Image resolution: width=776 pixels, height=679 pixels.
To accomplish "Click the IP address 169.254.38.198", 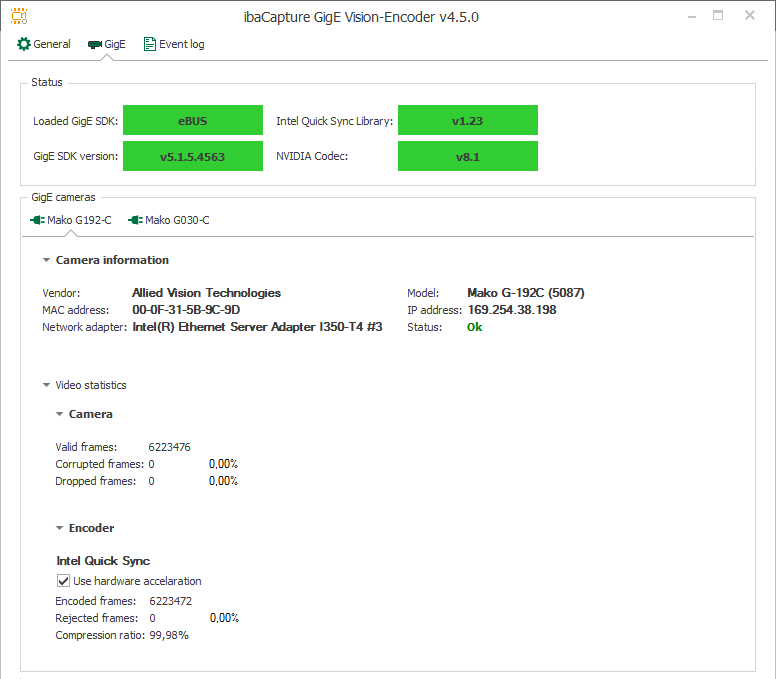I will [512, 310].
